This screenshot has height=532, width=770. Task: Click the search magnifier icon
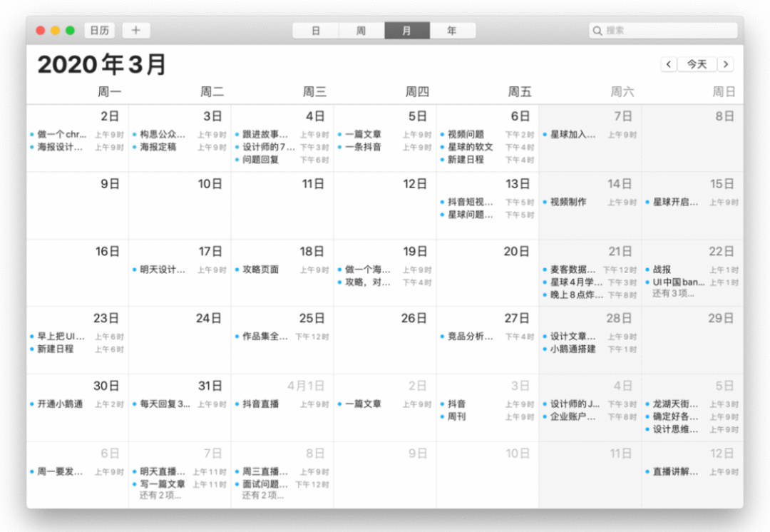[597, 31]
